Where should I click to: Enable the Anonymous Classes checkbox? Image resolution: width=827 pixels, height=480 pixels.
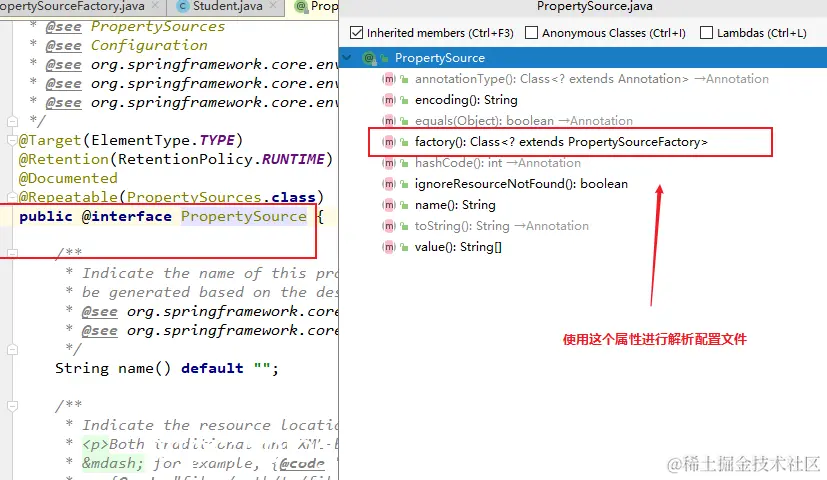532,33
